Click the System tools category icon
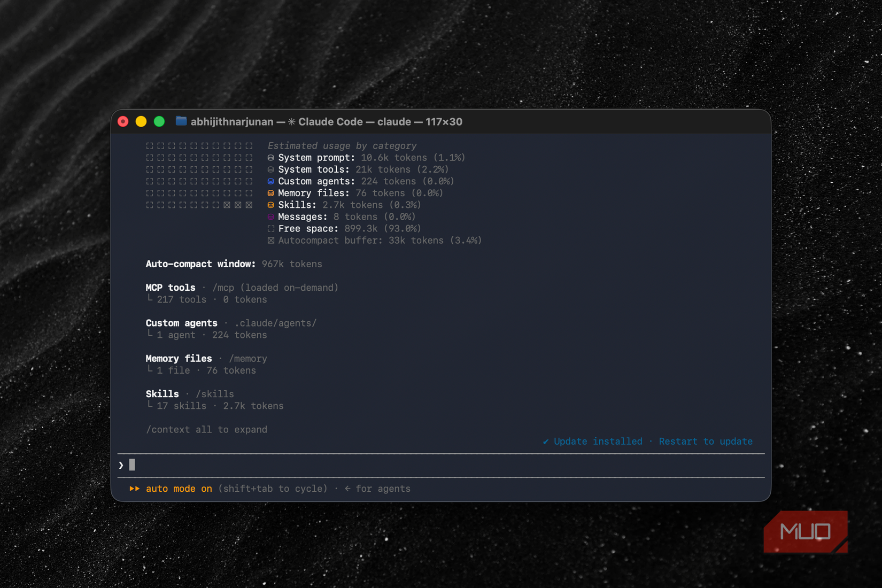The height and width of the screenshot is (588, 882). point(270,169)
